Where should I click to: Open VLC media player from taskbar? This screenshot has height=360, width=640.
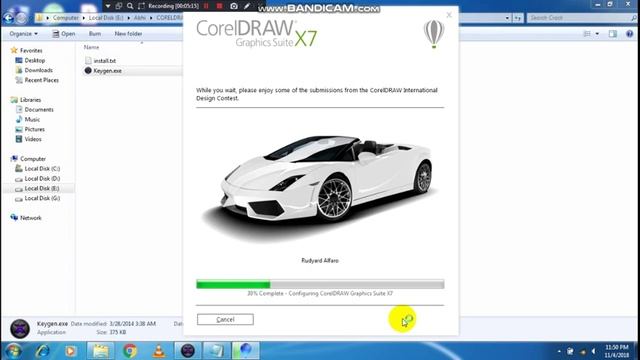159,351
